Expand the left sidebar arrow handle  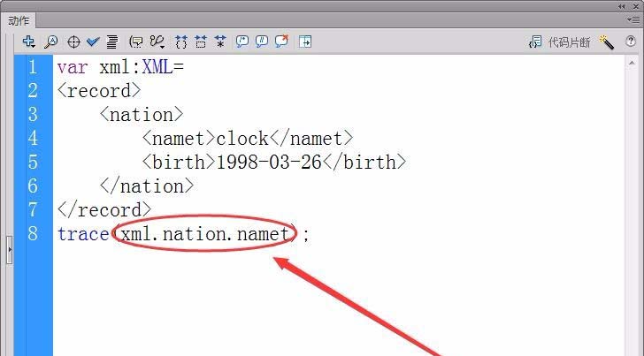pos(10,249)
